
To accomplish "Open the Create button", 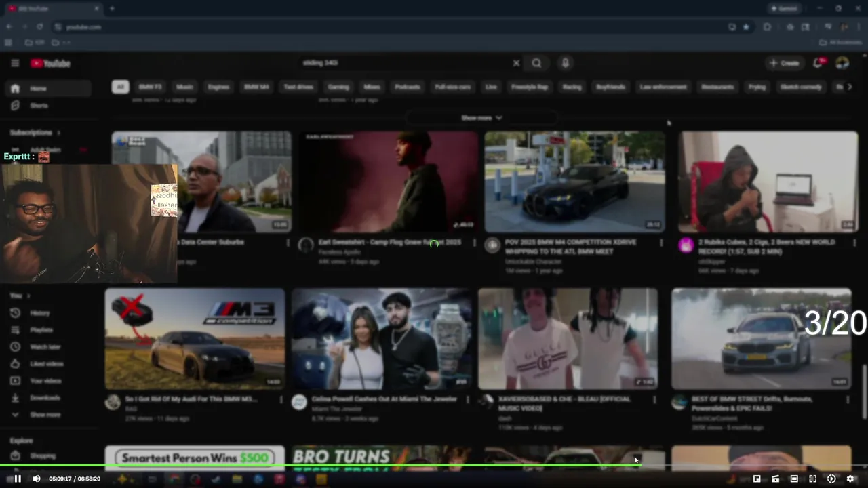I will tap(785, 63).
